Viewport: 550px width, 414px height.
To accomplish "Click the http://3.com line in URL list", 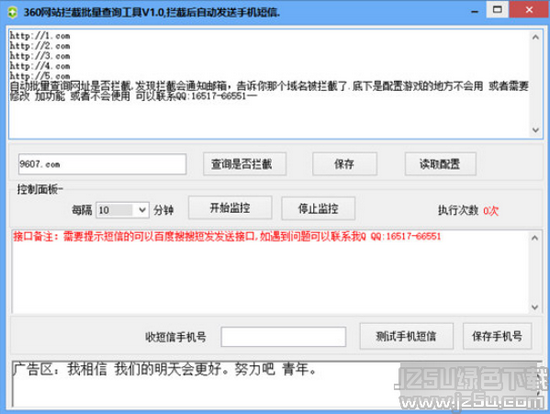I will [40, 56].
